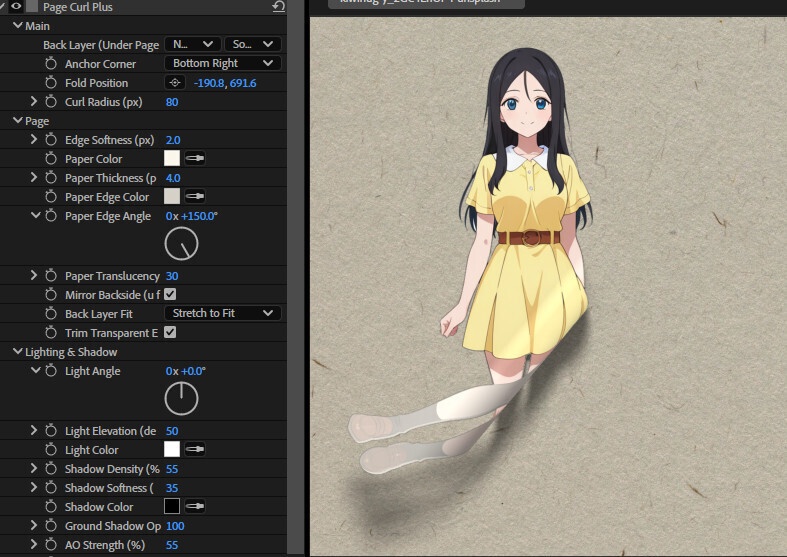Screen dimensions: 787x557
Task: Expand the Ground Shadow Opacity property
Action: coord(34,526)
